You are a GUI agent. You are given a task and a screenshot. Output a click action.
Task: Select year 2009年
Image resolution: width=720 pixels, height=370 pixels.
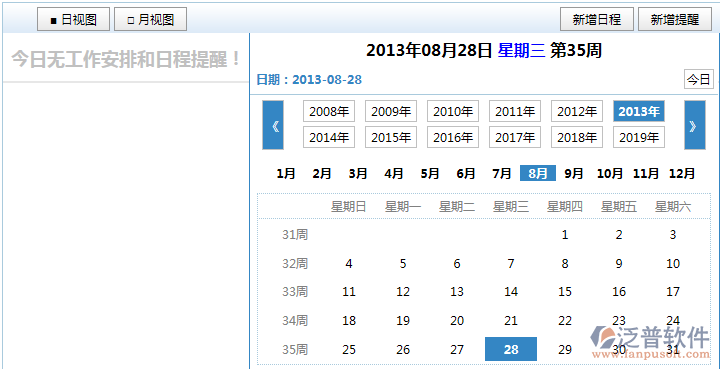coord(391,111)
